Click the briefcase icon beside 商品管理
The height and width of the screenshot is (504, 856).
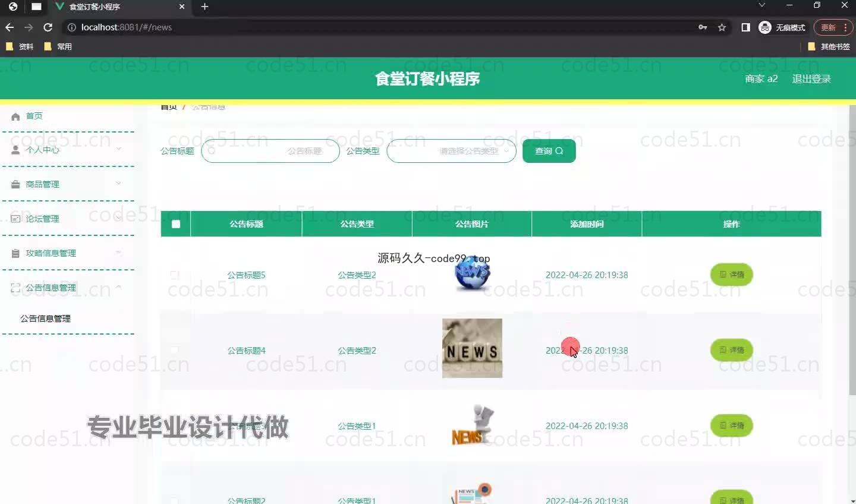[x=15, y=185]
